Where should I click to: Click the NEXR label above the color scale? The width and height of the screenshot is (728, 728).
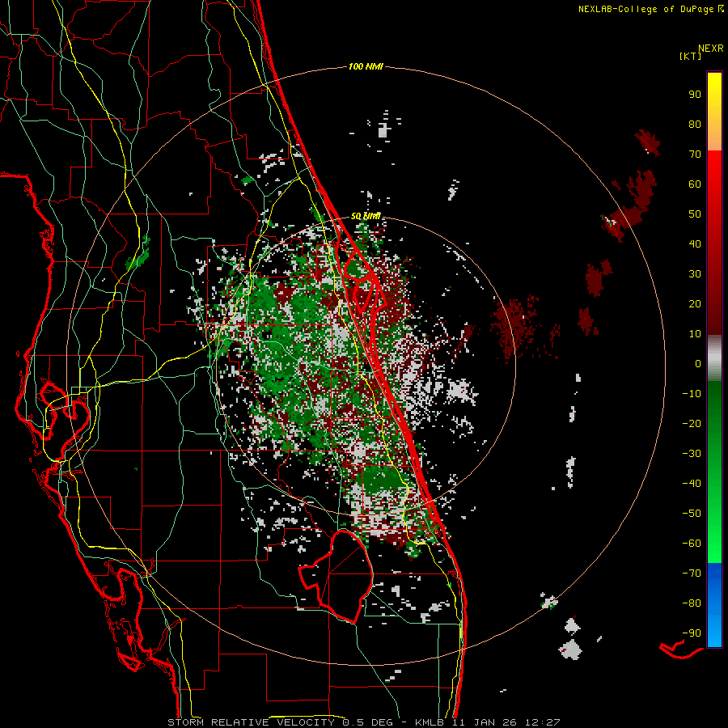[711, 49]
